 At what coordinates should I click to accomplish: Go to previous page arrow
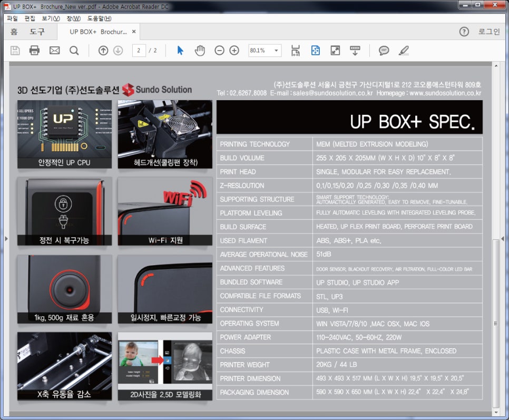click(103, 51)
